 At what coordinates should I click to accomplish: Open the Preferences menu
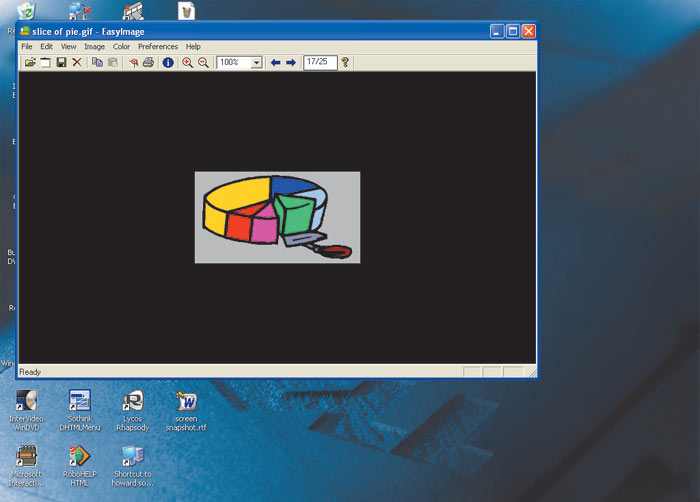[x=158, y=47]
